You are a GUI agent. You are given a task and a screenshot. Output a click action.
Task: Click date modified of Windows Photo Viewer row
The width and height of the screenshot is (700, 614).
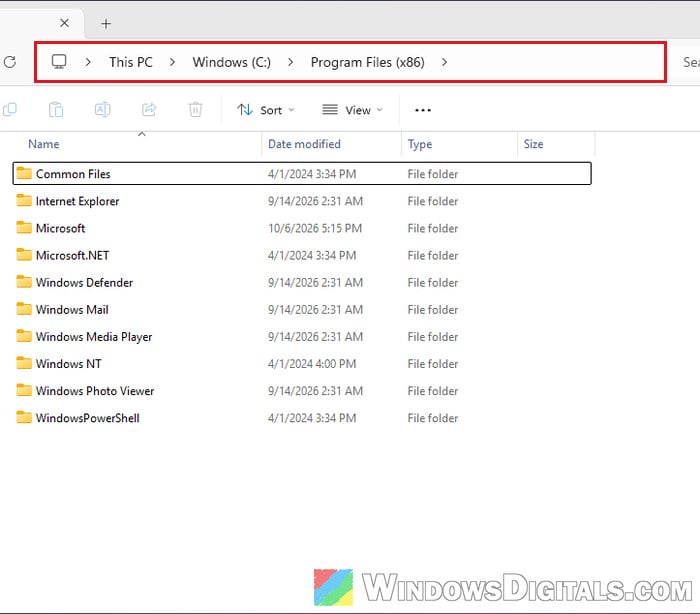click(315, 391)
